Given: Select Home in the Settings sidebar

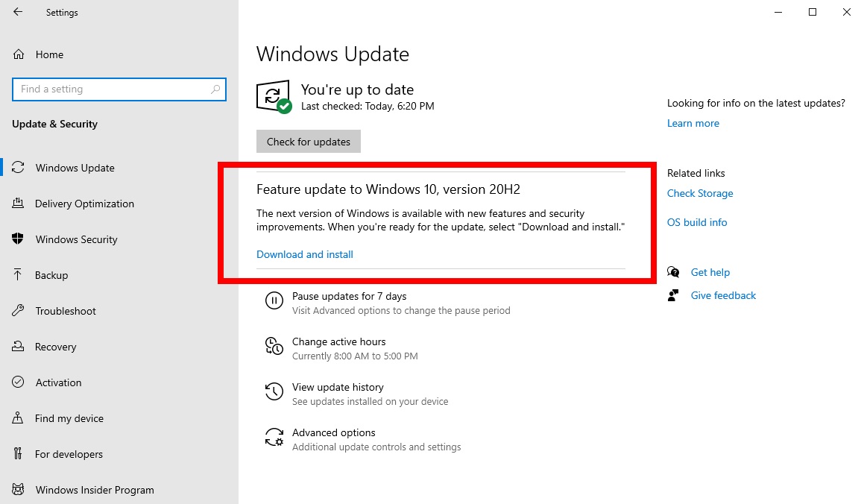Looking at the screenshot, I should click(49, 54).
